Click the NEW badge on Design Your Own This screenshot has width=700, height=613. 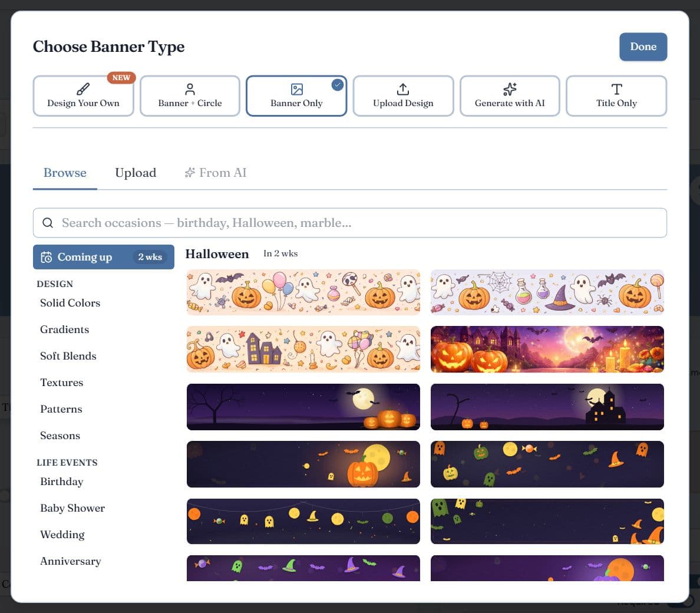(121, 78)
